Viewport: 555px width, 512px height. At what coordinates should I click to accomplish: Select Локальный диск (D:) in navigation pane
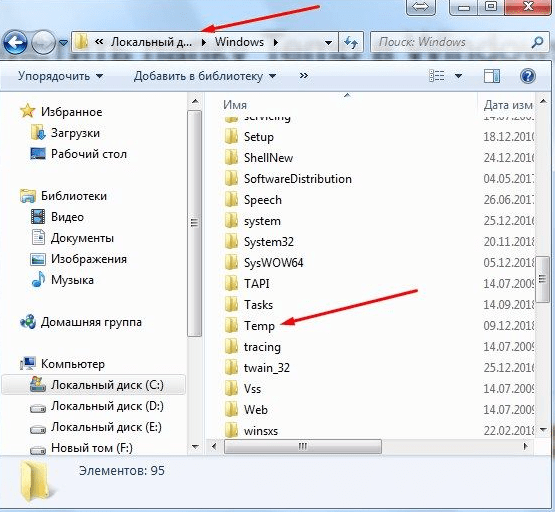97,406
